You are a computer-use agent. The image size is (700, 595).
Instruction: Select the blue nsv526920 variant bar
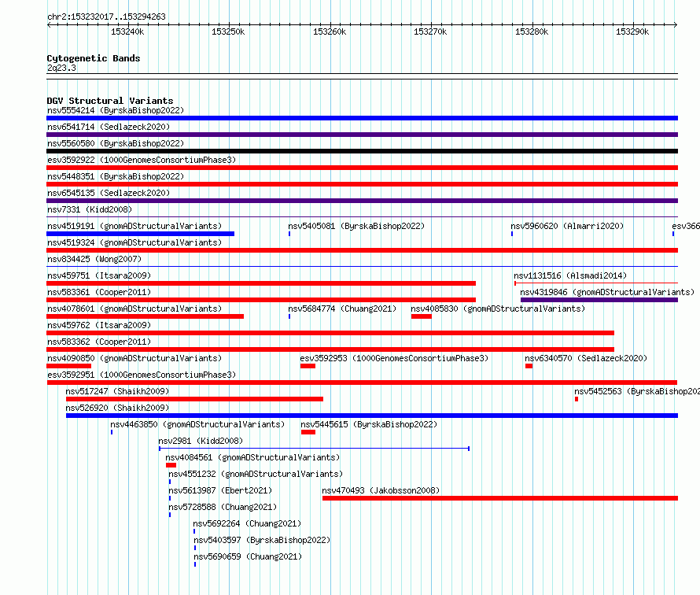pos(372,416)
